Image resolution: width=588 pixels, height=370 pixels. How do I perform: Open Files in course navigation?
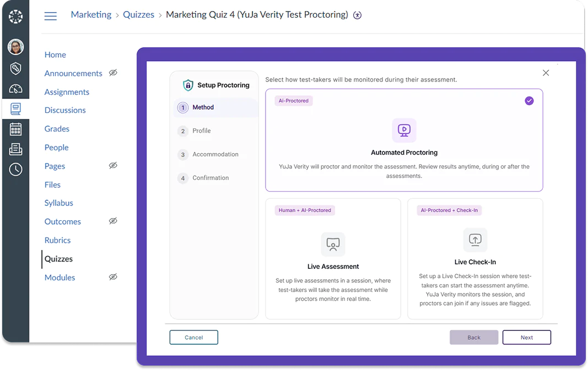(x=52, y=184)
